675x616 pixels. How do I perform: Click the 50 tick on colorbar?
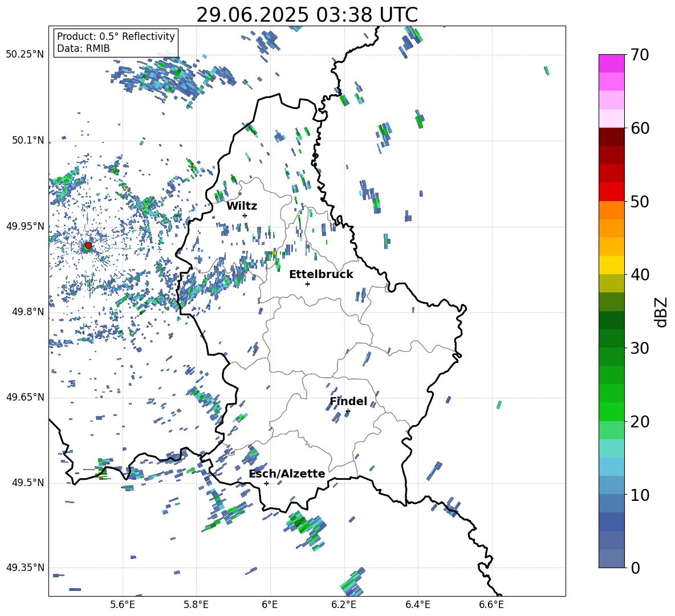pos(640,201)
